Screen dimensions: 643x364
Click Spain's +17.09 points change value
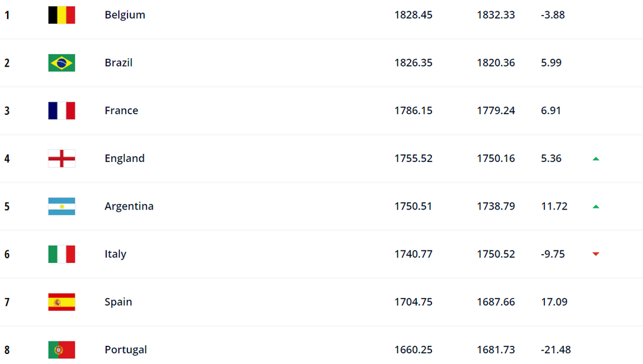554,302
